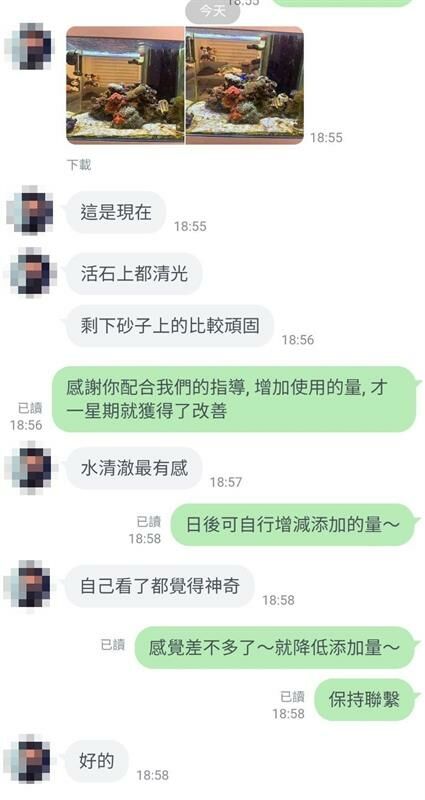Tap avatar next to 這是現在 message
This screenshot has width=425, height=800.
pyautogui.click(x=30, y=210)
